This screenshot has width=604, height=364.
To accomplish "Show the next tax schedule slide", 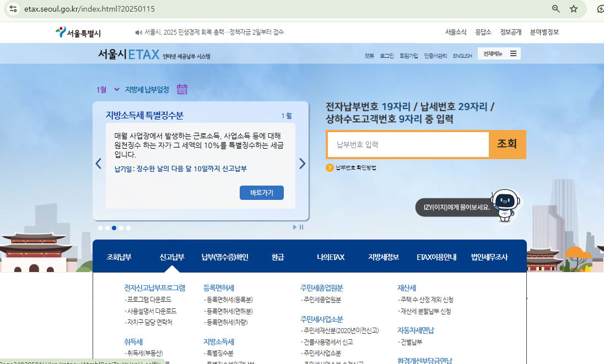I will pos(303,164).
